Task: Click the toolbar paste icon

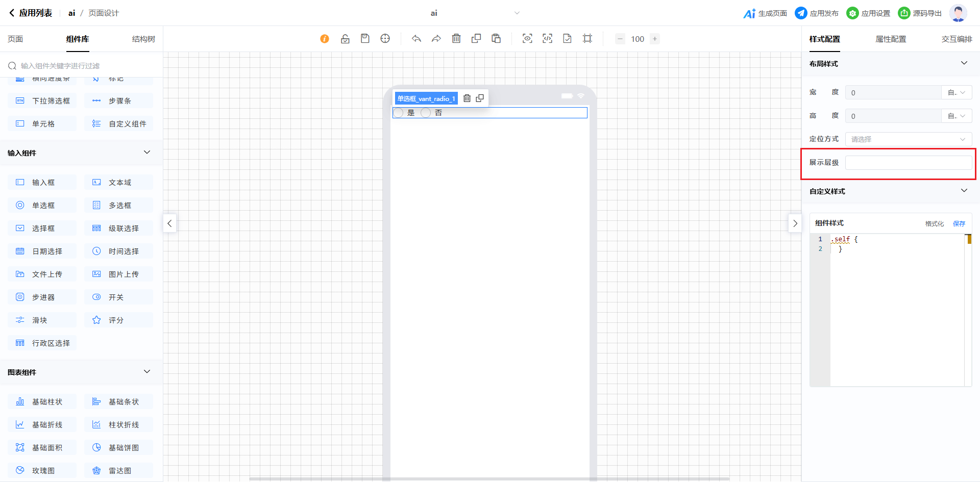Action: click(x=496, y=39)
